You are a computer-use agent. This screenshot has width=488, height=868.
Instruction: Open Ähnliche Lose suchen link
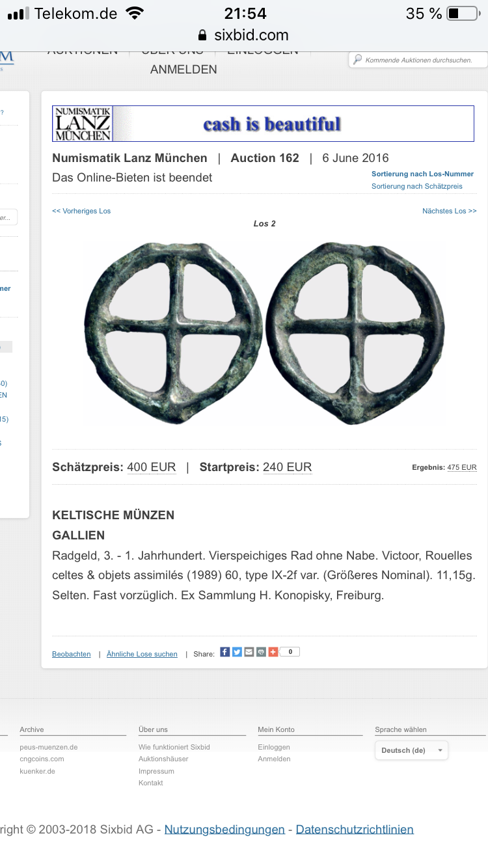(x=142, y=654)
